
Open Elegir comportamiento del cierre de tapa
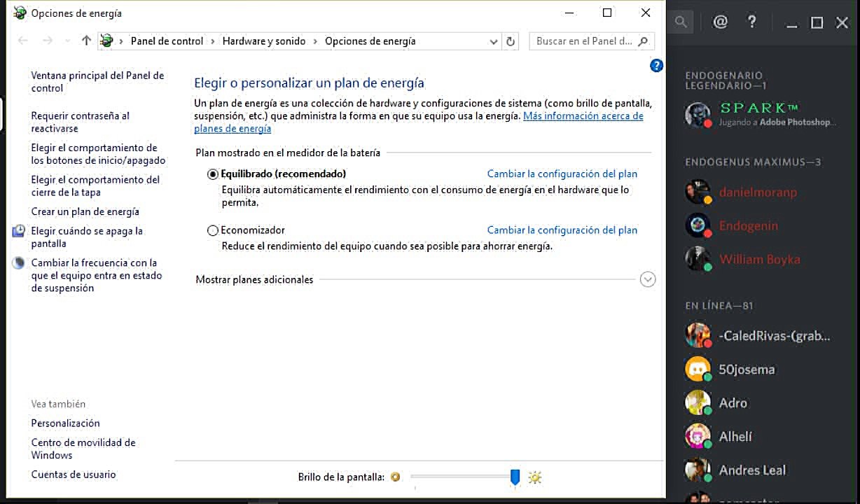(x=95, y=186)
